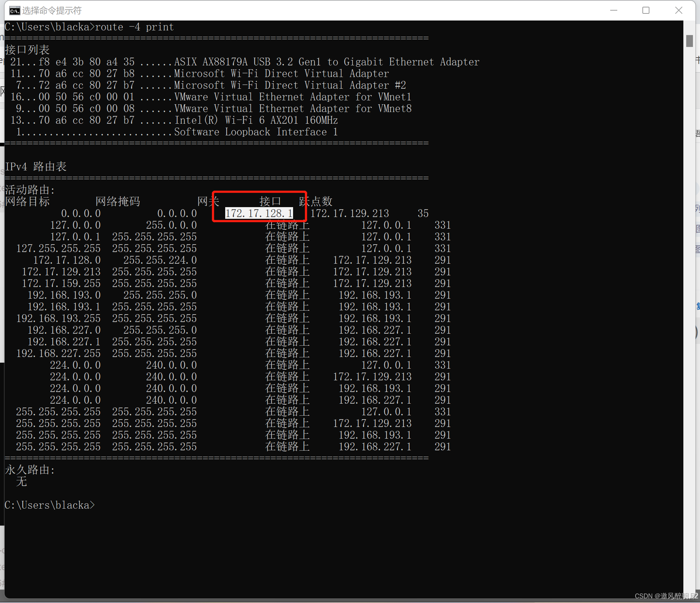Click the vertical scrollbar thumb
The image size is (700, 603).
click(x=689, y=41)
